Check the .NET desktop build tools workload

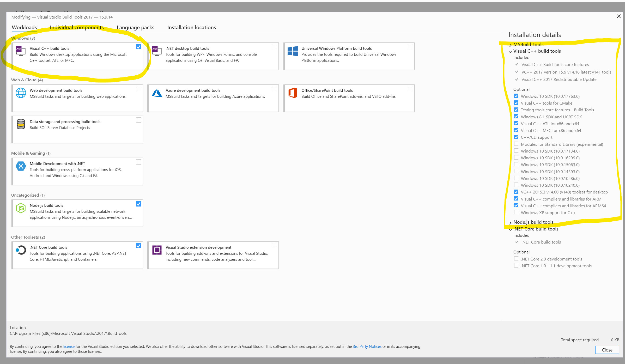(x=275, y=47)
